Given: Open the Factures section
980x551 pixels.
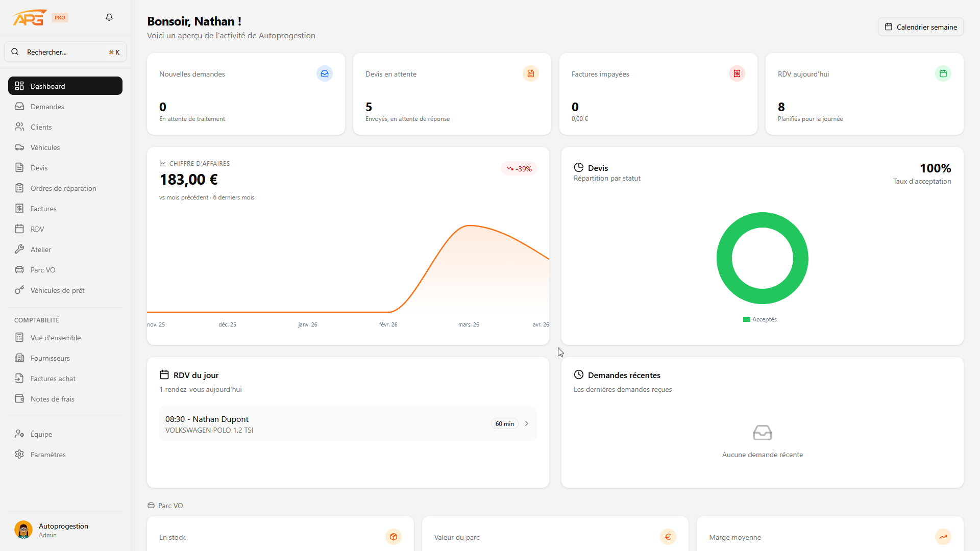Looking at the screenshot, I should point(43,208).
